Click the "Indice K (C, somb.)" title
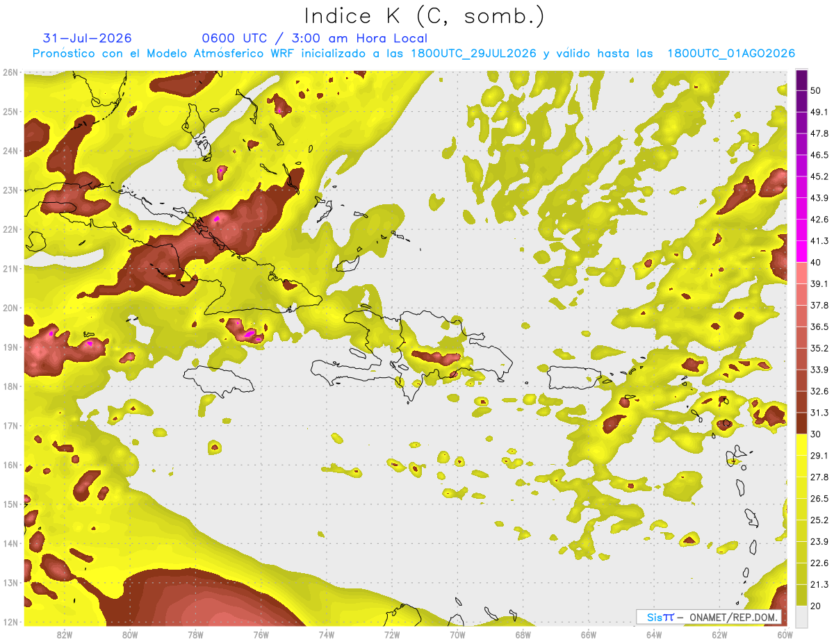Image resolution: width=834 pixels, height=644 pixels. click(x=425, y=16)
